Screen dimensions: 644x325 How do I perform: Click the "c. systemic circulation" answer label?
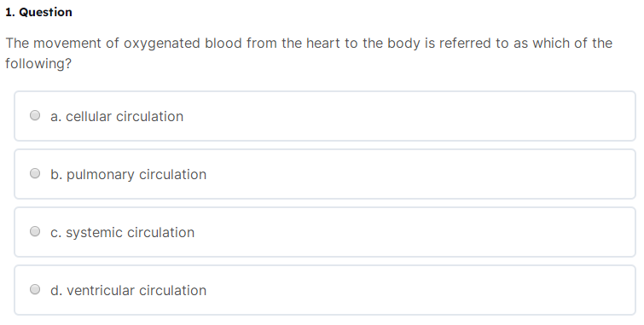[122, 232]
